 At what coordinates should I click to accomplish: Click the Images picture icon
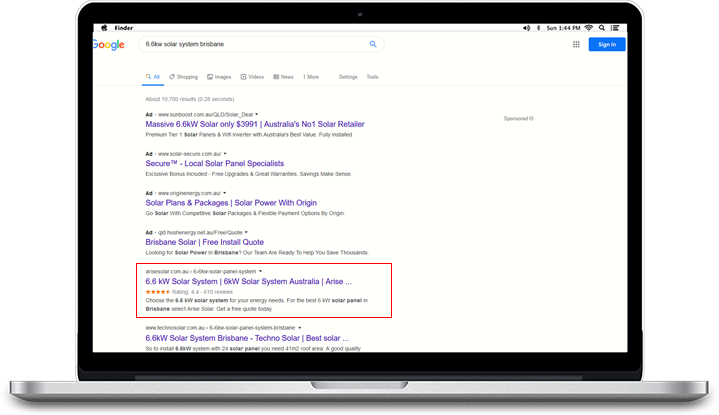[x=210, y=77]
